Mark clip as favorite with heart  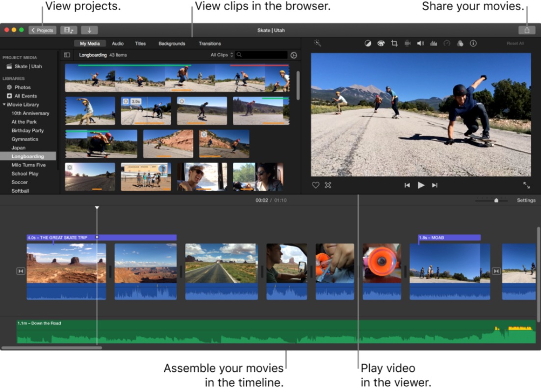click(x=315, y=185)
